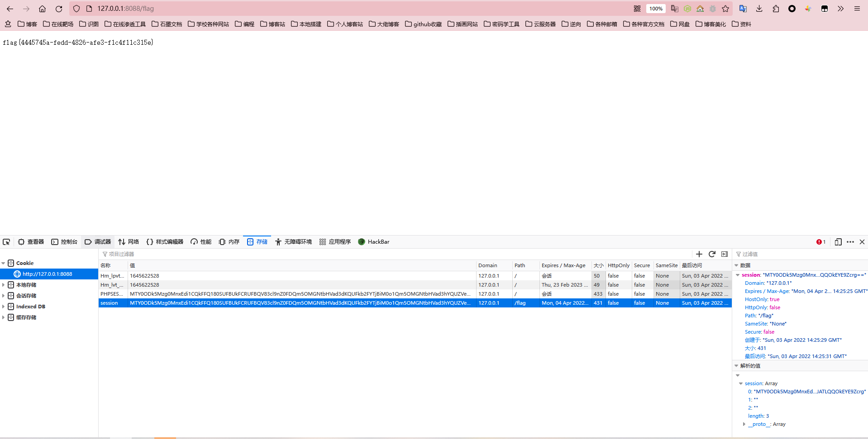Refresh the cookie list with the reload icon
Image resolution: width=868 pixels, height=439 pixels.
(x=712, y=254)
